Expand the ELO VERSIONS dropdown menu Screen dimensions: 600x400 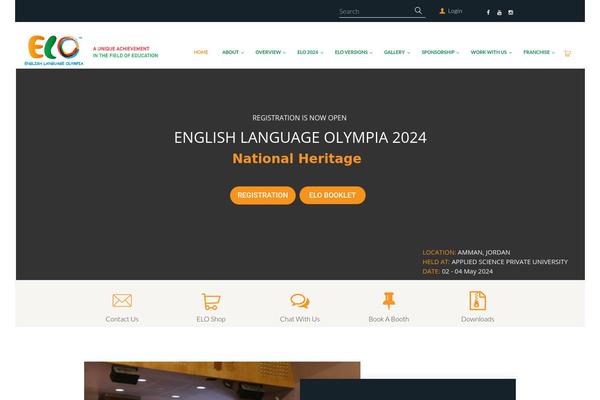(x=354, y=52)
